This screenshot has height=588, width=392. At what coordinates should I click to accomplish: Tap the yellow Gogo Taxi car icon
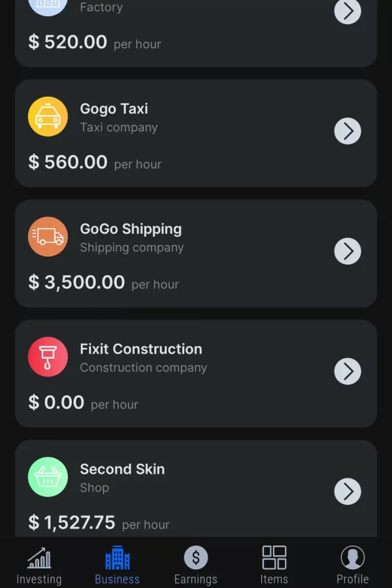48,116
